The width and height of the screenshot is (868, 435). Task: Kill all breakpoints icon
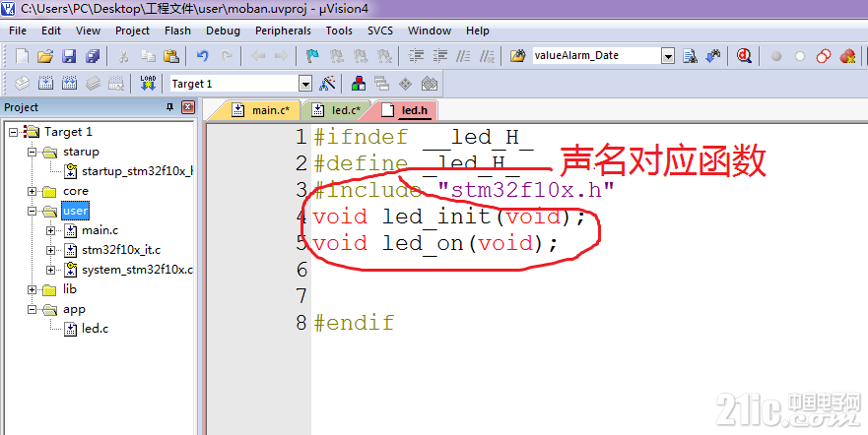(847, 56)
